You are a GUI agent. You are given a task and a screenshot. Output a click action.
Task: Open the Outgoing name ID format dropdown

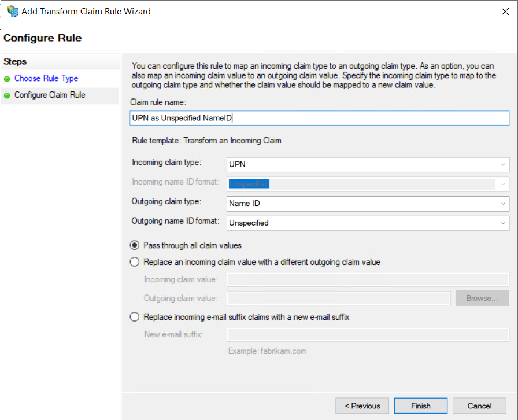pyautogui.click(x=368, y=223)
